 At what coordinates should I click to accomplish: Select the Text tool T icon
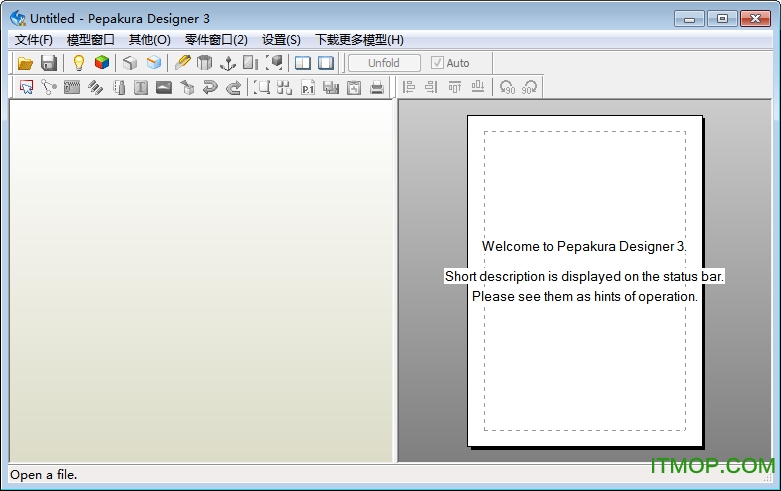pos(141,88)
